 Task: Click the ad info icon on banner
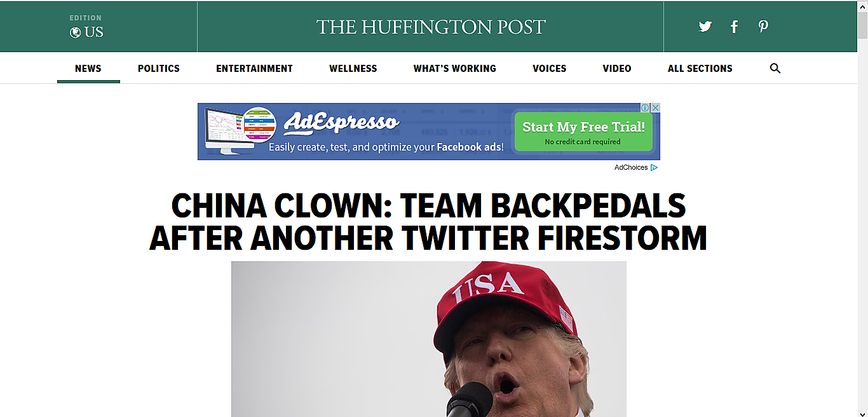point(645,108)
